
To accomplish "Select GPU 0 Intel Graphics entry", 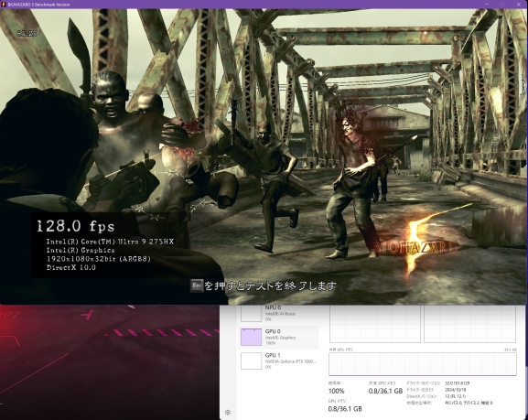I will click(x=278, y=337).
